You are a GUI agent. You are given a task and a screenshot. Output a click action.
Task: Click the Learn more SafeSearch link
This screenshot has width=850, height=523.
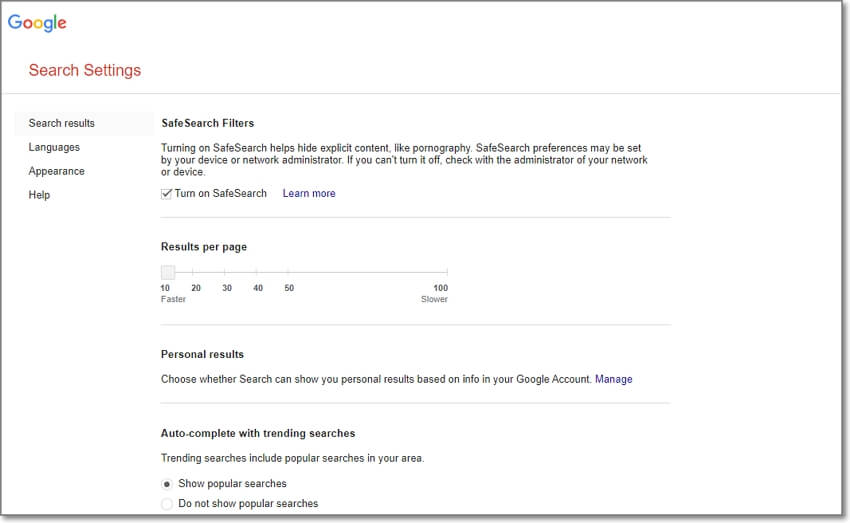click(x=309, y=193)
